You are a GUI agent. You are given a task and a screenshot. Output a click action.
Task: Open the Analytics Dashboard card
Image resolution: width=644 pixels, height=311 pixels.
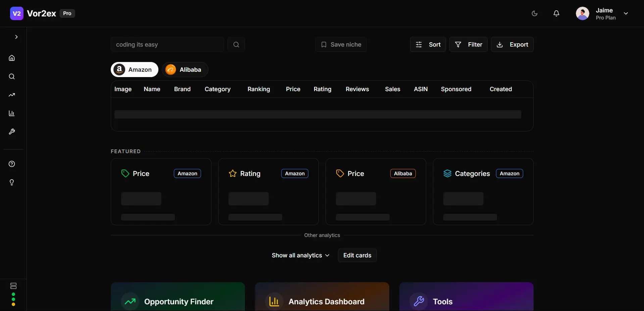pyautogui.click(x=322, y=297)
